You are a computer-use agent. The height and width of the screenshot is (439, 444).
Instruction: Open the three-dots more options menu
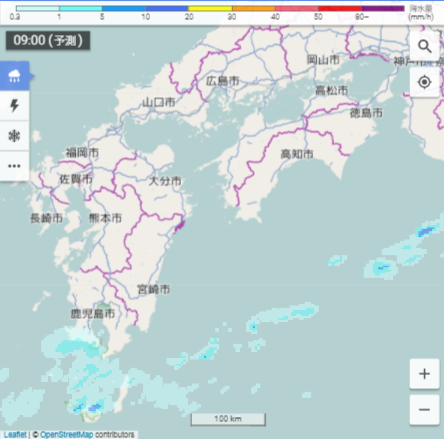pos(14,166)
